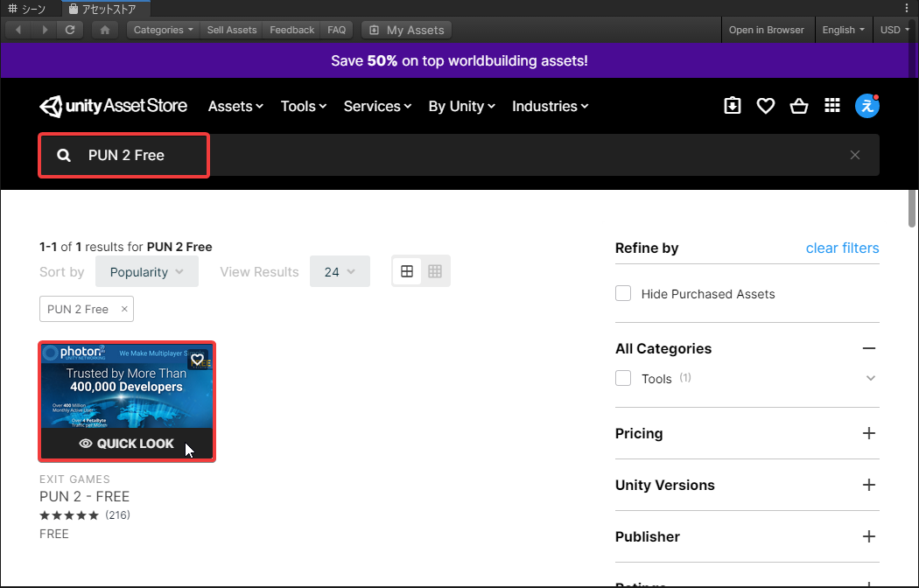This screenshot has height=588, width=919.
Task: Go forward with the right arrow button
Action: [45, 30]
